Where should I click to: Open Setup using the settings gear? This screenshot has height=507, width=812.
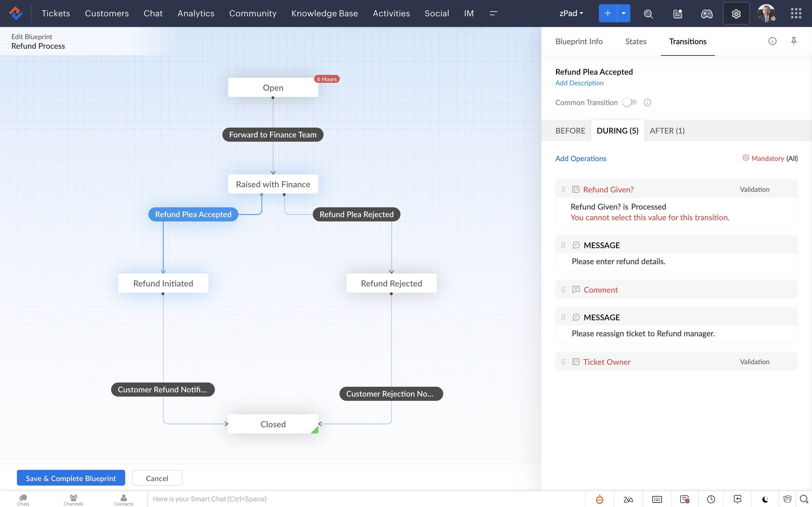736,14
